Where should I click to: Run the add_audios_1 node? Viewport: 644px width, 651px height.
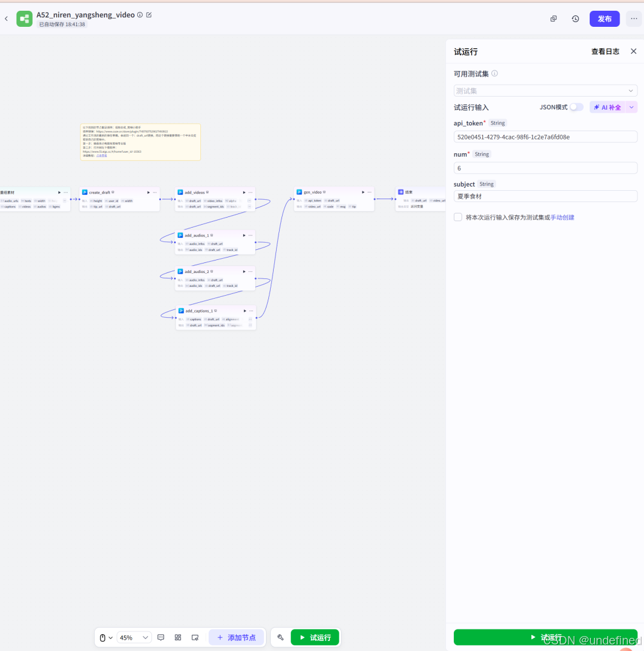(244, 235)
